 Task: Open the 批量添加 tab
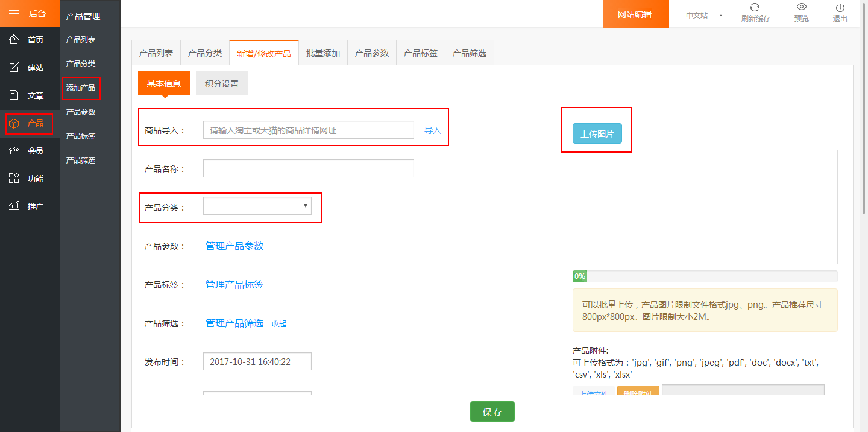323,53
